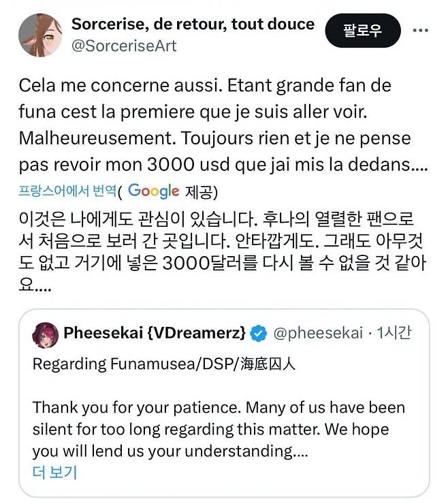Click the blue verified badge beside Pheesekai
The height and width of the screenshot is (504, 448).
point(259,334)
